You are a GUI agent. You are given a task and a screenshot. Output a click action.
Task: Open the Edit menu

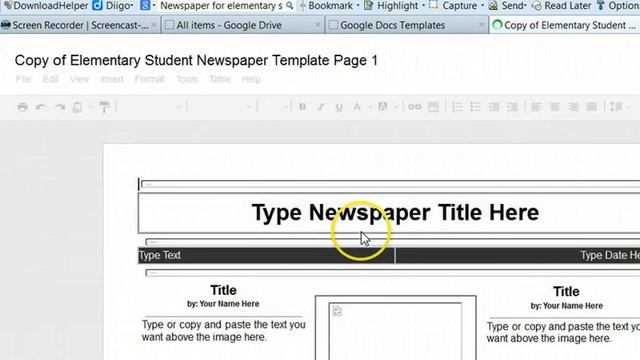click(x=51, y=79)
